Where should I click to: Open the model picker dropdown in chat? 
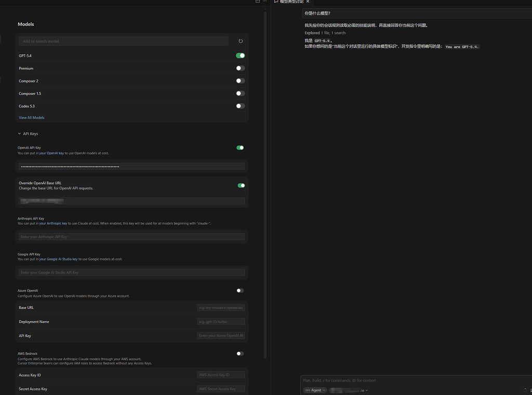tap(349, 391)
